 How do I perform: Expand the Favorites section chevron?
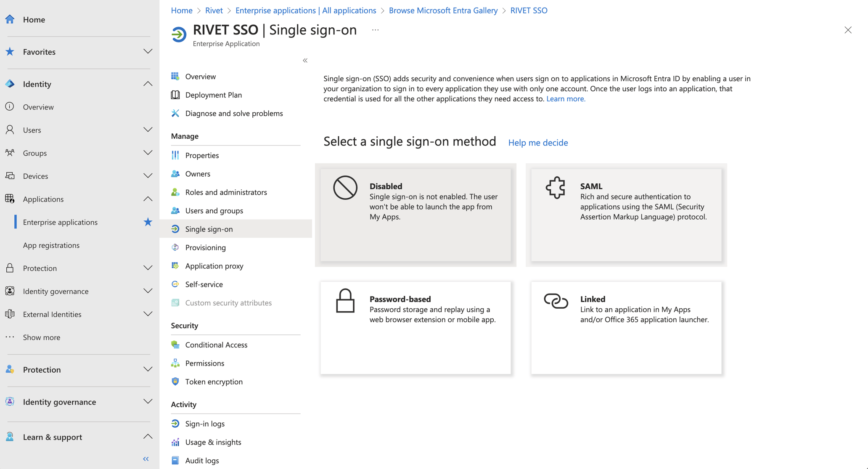(148, 52)
